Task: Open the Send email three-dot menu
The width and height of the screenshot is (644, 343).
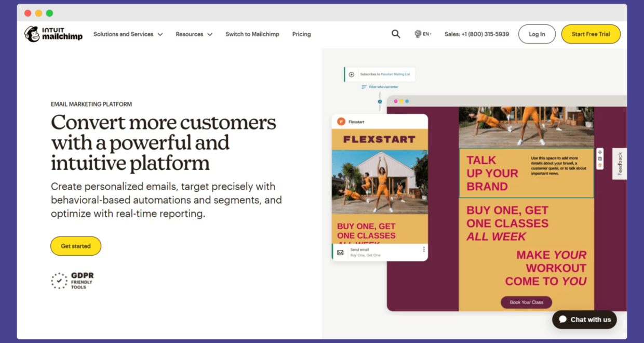Action: click(424, 249)
